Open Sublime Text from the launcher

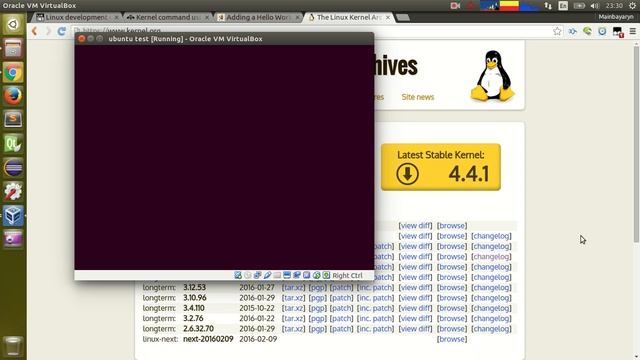click(x=13, y=120)
